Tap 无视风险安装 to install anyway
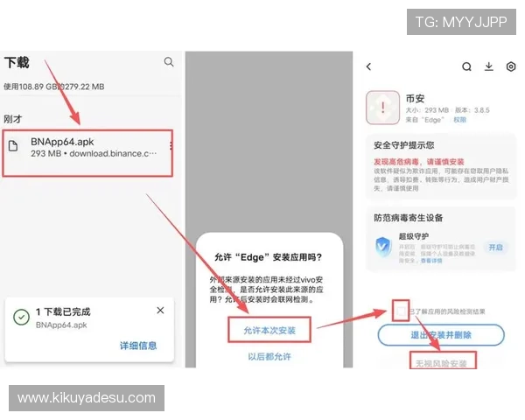 pyautogui.click(x=441, y=363)
